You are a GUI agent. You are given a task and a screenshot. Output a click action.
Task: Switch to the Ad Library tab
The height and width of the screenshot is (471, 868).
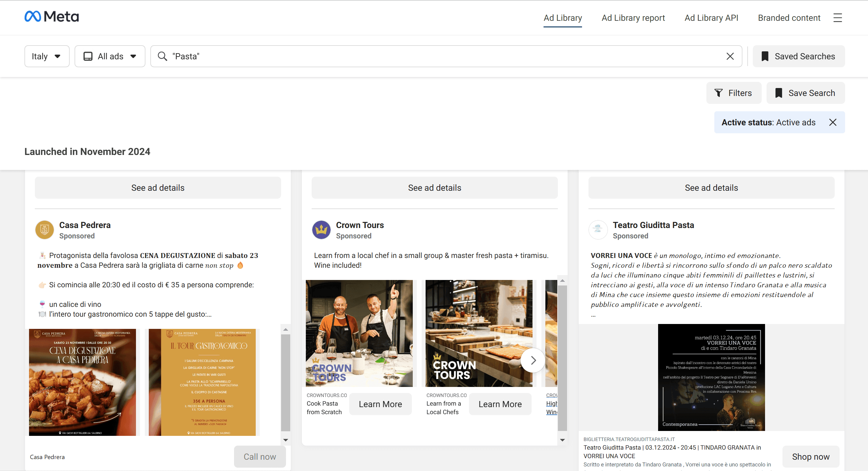[x=563, y=18]
